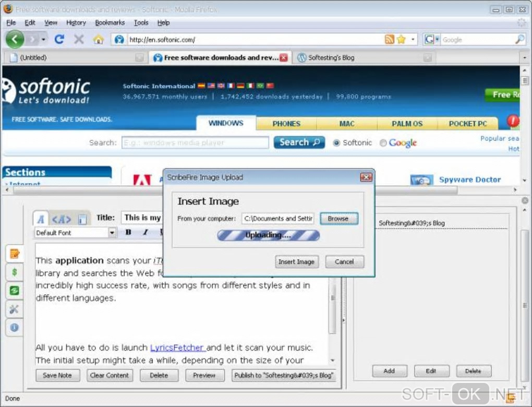The image size is (532, 407).
Task: Select the Softonic search radio button
Action: coord(336,143)
